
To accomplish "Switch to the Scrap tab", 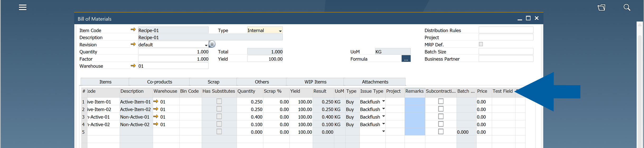I will (213, 82).
